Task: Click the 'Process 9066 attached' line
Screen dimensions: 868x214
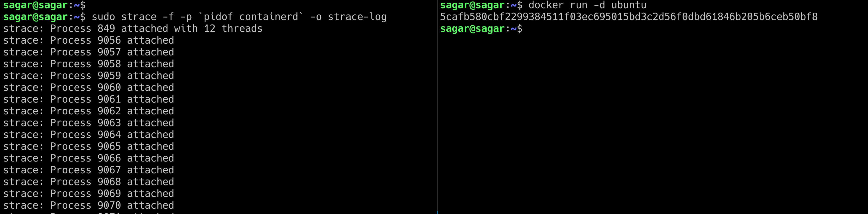Action: 89,158
